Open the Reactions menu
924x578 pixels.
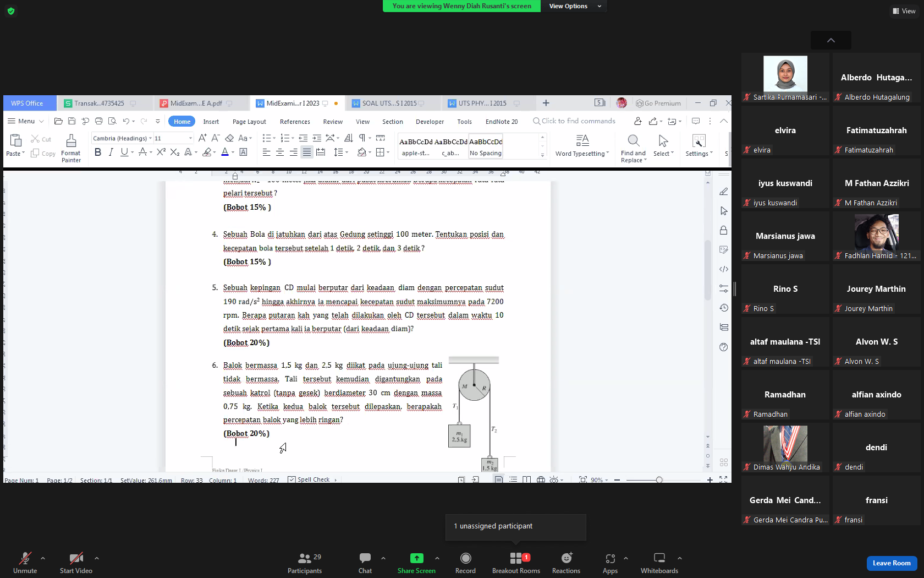coord(566,563)
